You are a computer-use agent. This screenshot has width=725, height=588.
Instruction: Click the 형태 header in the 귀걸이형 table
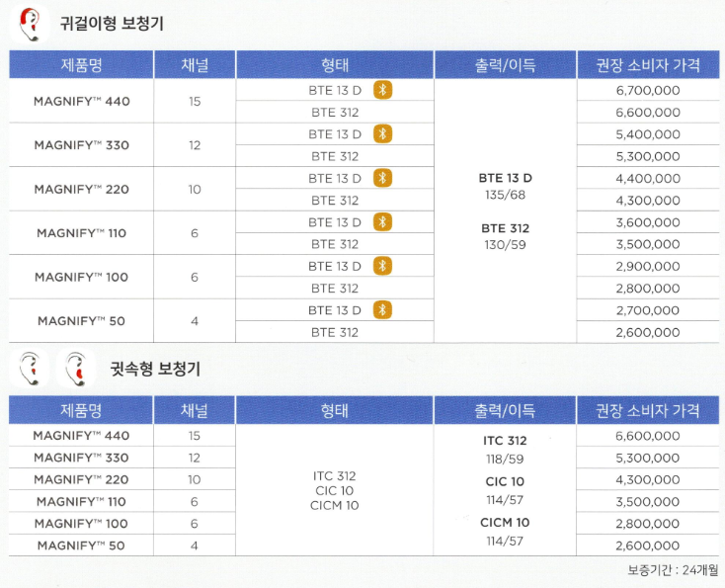(335, 65)
